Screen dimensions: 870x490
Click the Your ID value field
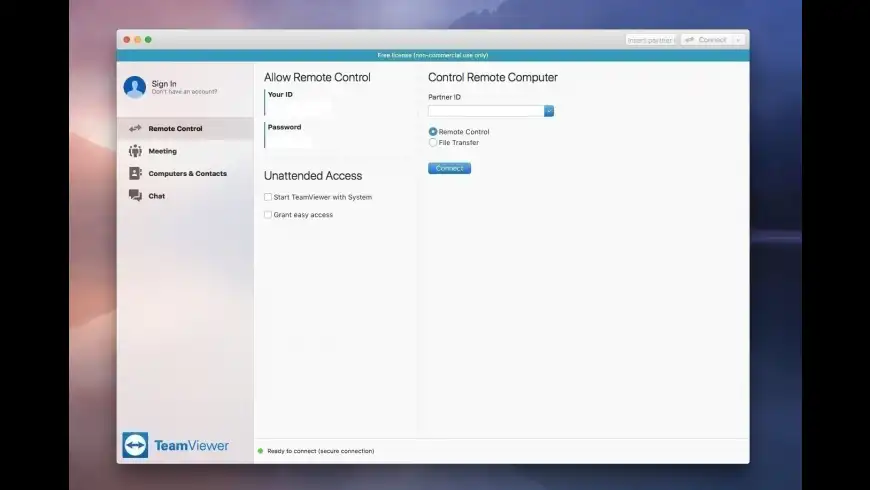click(300, 108)
